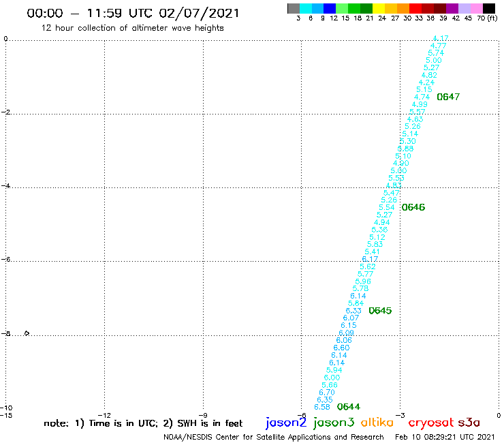The height and width of the screenshot is (443, 504).
Task: Click the 0645 pass time label
Action: pyautogui.click(x=380, y=311)
